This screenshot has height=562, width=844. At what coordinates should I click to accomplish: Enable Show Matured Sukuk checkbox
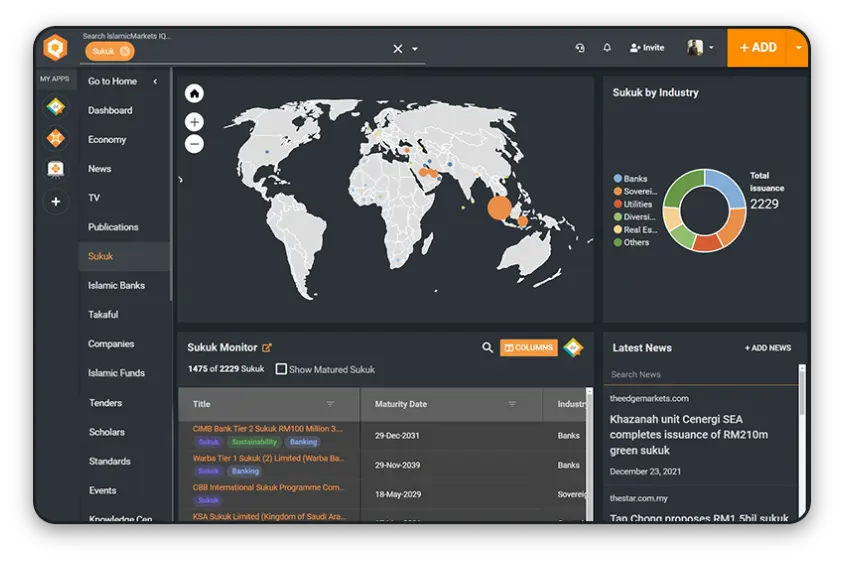[x=281, y=369]
